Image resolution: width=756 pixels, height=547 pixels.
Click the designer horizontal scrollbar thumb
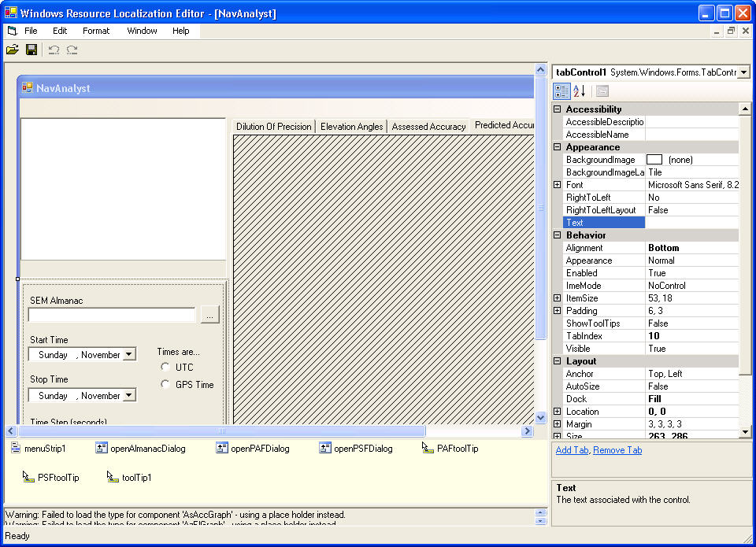click(221, 431)
